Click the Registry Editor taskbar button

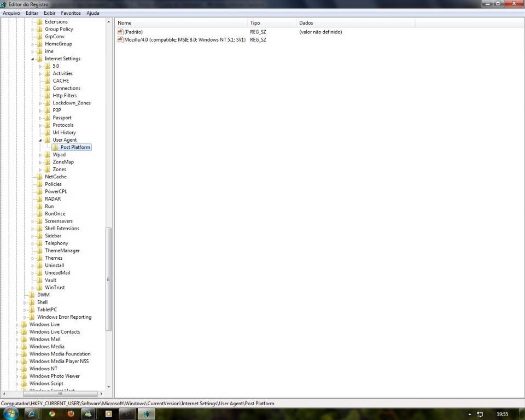pyautogui.click(x=145, y=414)
